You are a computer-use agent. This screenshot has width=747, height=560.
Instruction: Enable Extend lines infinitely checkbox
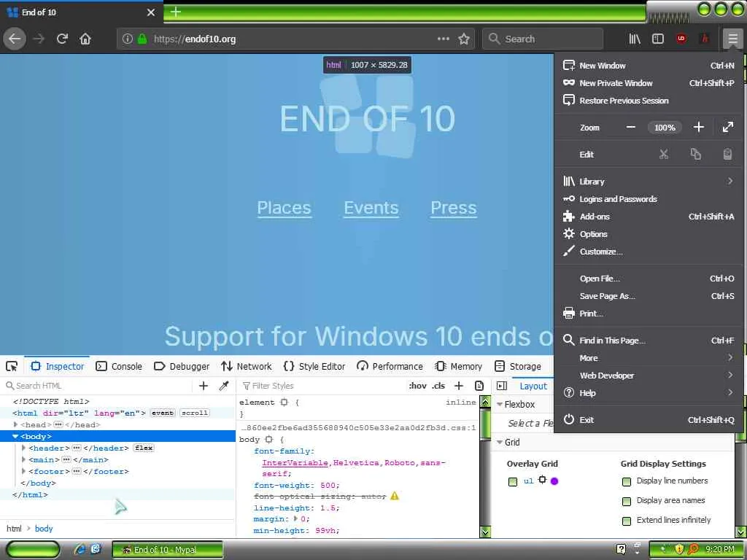627,521
